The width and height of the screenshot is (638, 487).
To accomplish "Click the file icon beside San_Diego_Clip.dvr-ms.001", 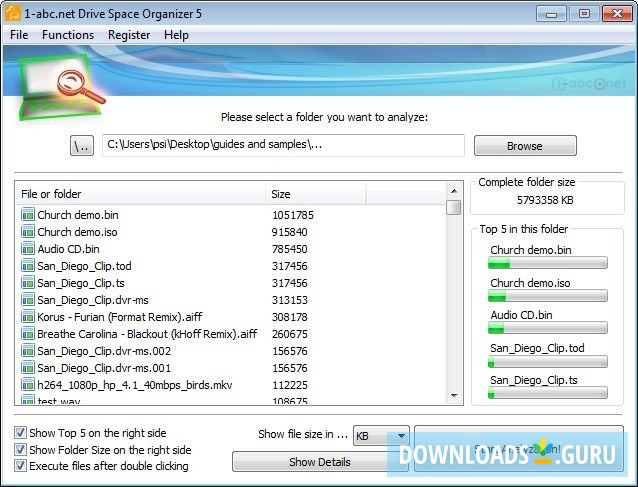I will 28,368.
